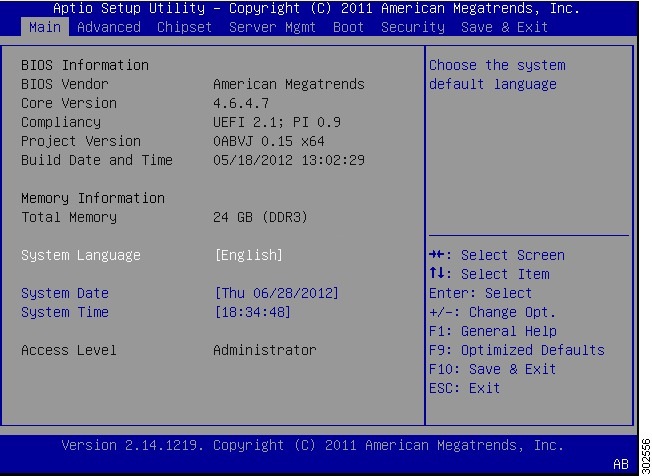Open the Boot tab
This screenshot has height=476, width=652.
(x=348, y=27)
